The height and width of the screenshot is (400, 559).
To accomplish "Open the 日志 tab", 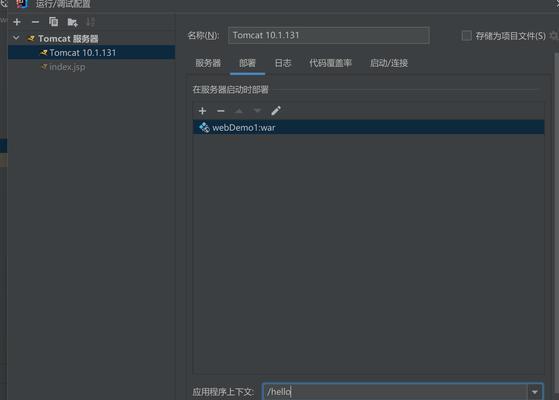I will click(x=283, y=63).
